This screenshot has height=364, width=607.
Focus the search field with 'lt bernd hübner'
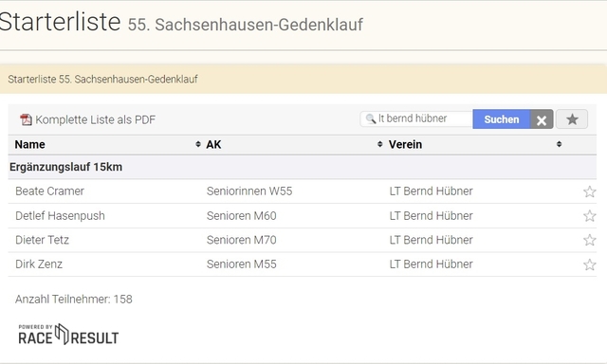(416, 118)
